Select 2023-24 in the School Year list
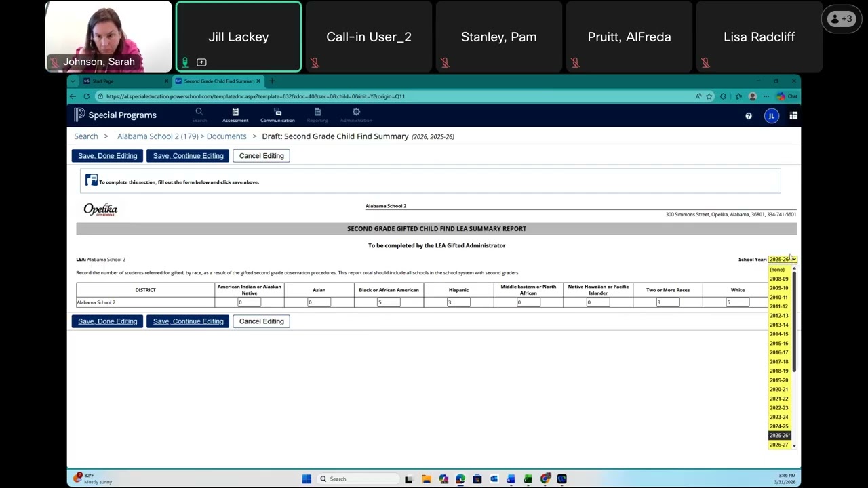Image resolution: width=868 pixels, height=488 pixels. [x=780, y=417]
